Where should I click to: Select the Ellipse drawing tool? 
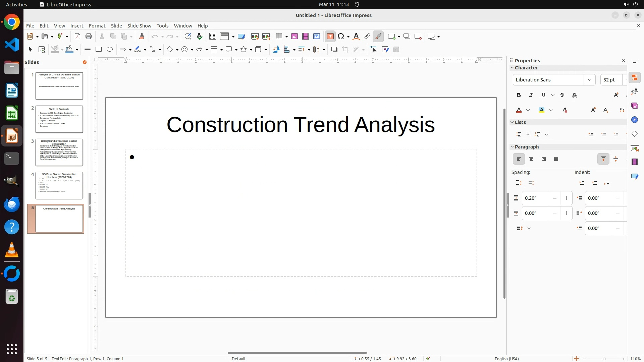tap(110, 50)
